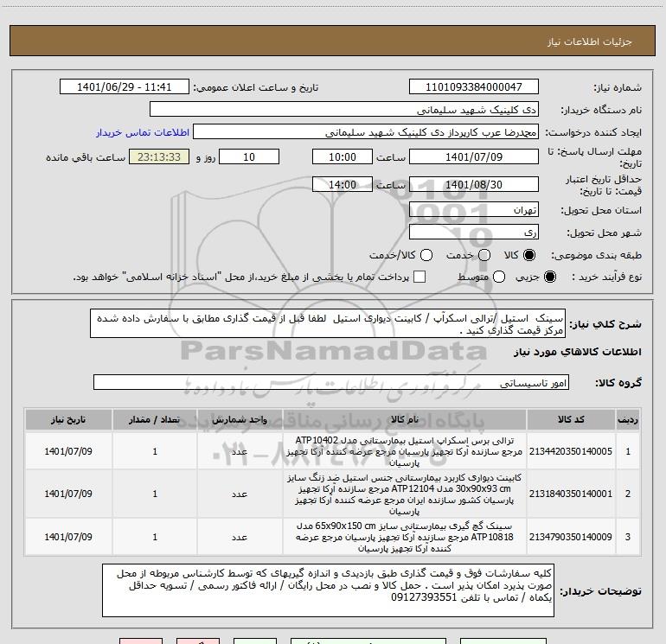Click the remaining time 23:13:33 field

[x=159, y=156]
